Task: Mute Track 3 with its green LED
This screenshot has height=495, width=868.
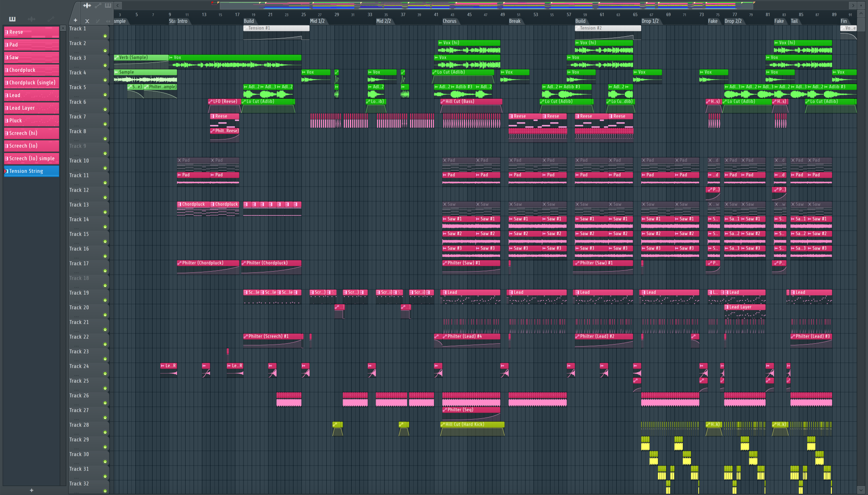Action: tap(105, 65)
